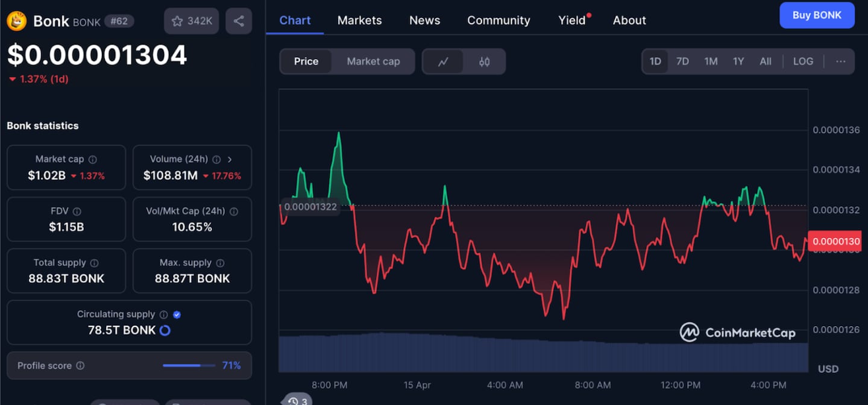This screenshot has width=868, height=405.
Task: Select the Market cap toggle
Action: coord(373,61)
